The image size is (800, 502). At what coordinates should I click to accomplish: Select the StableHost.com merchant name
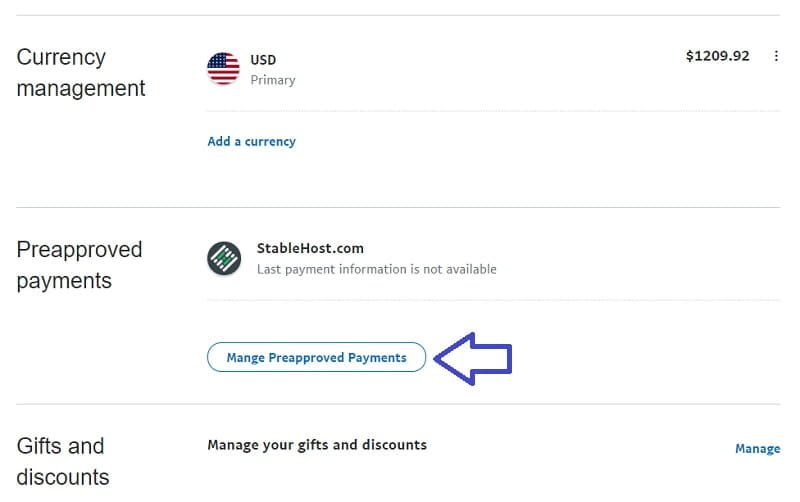pyautogui.click(x=310, y=248)
